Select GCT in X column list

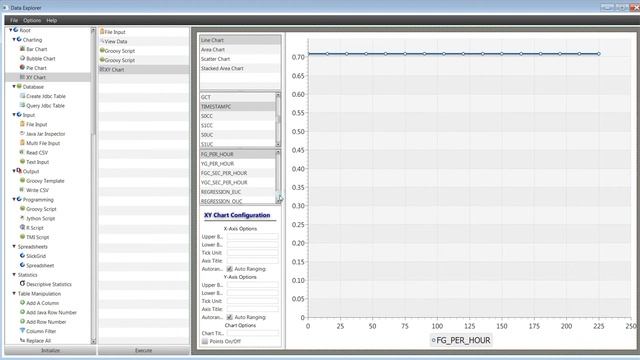coord(238,97)
